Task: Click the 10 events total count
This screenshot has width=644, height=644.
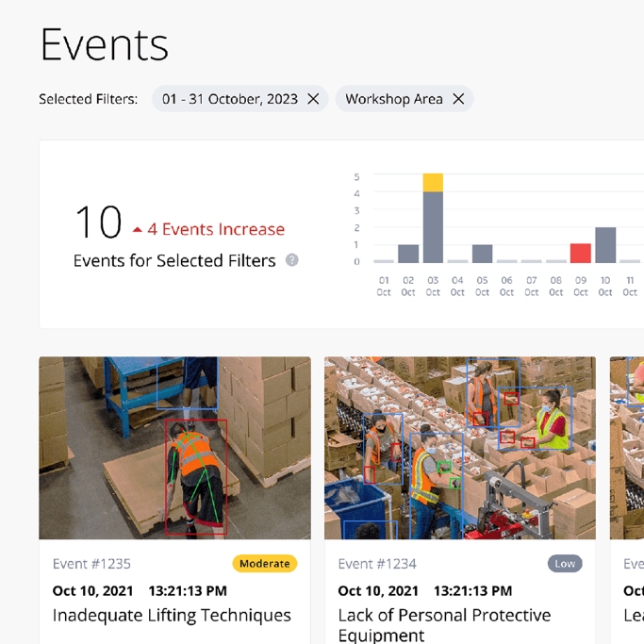Action: click(99, 223)
